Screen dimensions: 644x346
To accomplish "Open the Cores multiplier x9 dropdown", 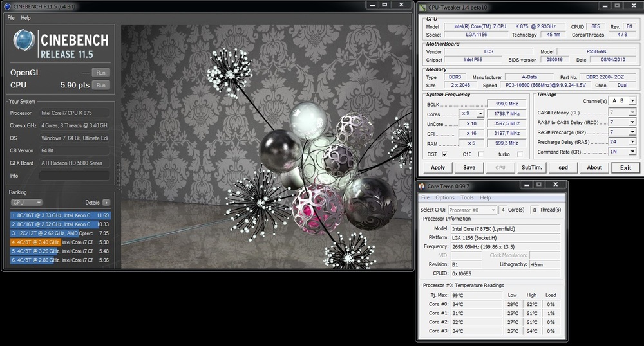I will pyautogui.click(x=480, y=114).
